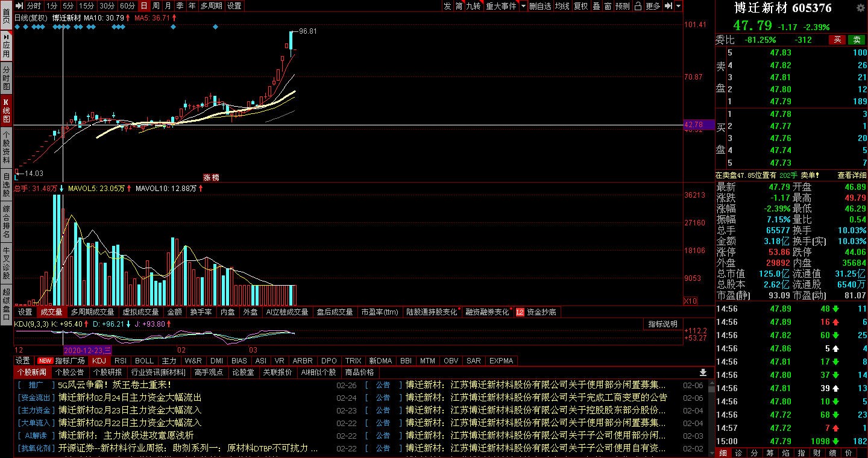Open 综合排名 in the left sidebar
Image resolution: width=868 pixels, height=458 pixels.
tap(6, 221)
